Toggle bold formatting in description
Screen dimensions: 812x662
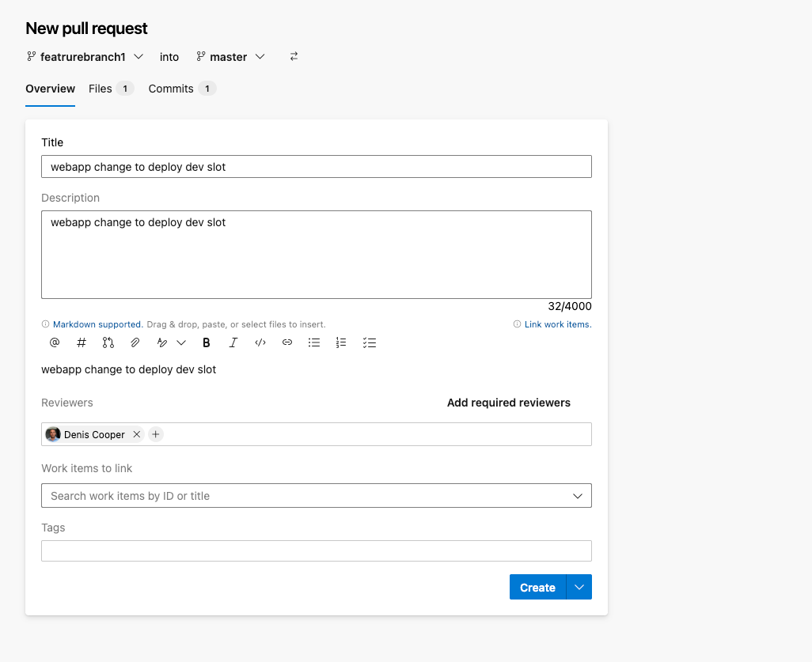206,342
